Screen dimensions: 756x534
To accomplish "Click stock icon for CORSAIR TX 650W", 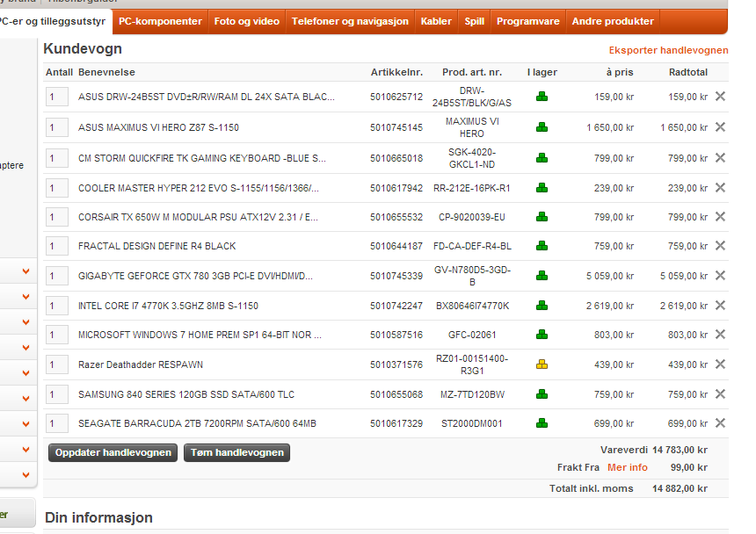I will click(x=542, y=217).
